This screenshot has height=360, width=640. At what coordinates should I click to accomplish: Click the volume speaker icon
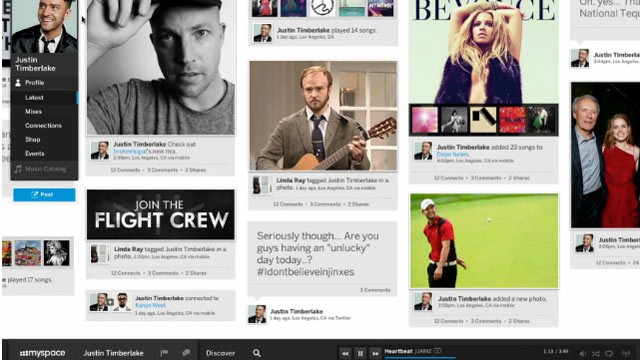point(583,353)
